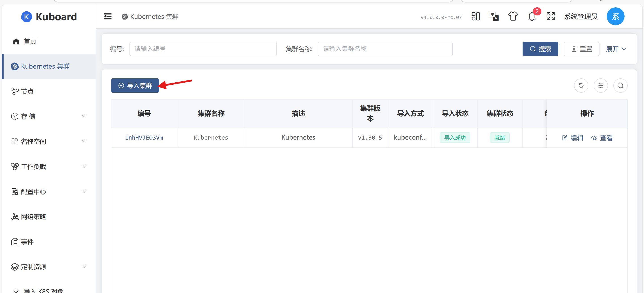Image resolution: width=644 pixels, height=293 pixels.
Task: Open table column settings icon
Action: 600,86
